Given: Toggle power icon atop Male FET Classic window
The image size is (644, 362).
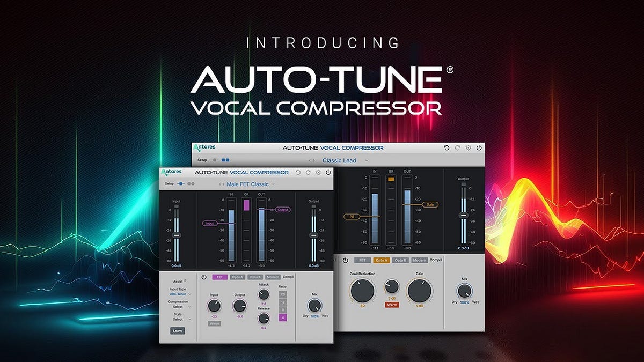Looking at the screenshot, I should [x=328, y=173].
